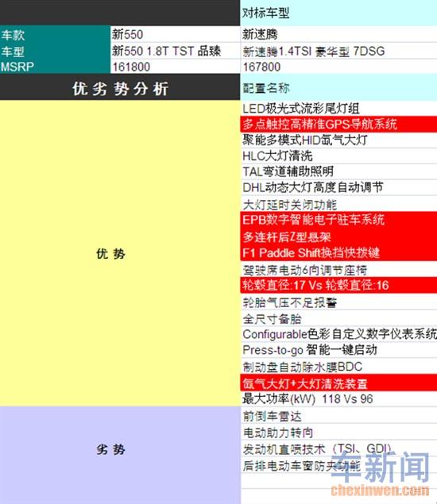Image resolution: width=437 pixels, height=504 pixels.
Task: Select the 新550 model name cell
Action: click(x=175, y=34)
